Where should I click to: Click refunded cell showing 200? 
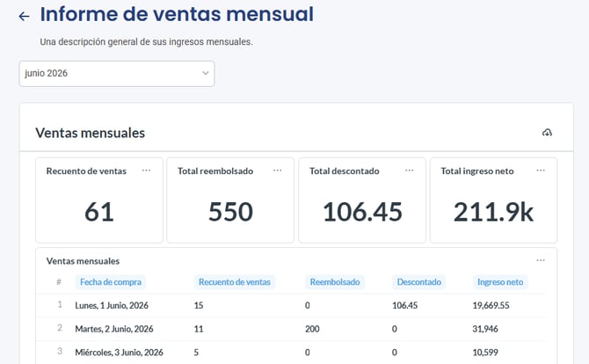pos(312,329)
